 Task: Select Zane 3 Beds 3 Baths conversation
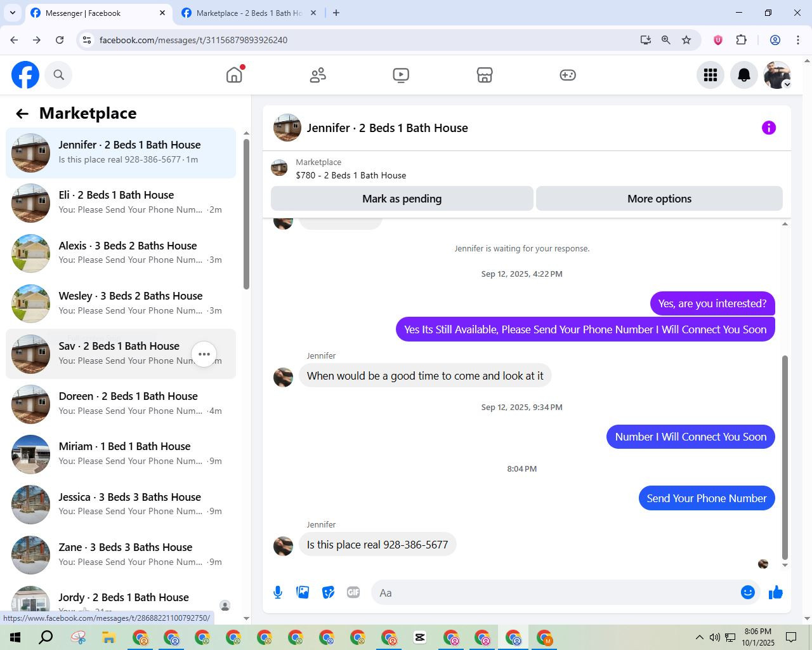tap(121, 555)
